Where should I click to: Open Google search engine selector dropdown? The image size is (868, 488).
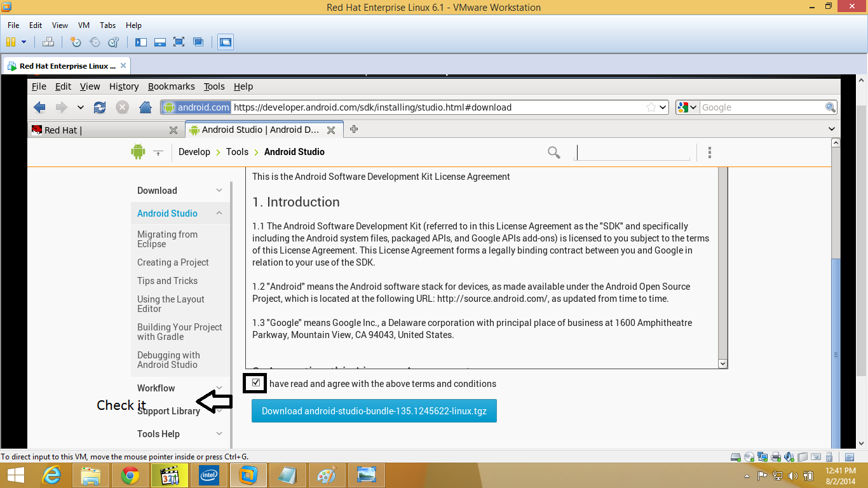point(687,107)
